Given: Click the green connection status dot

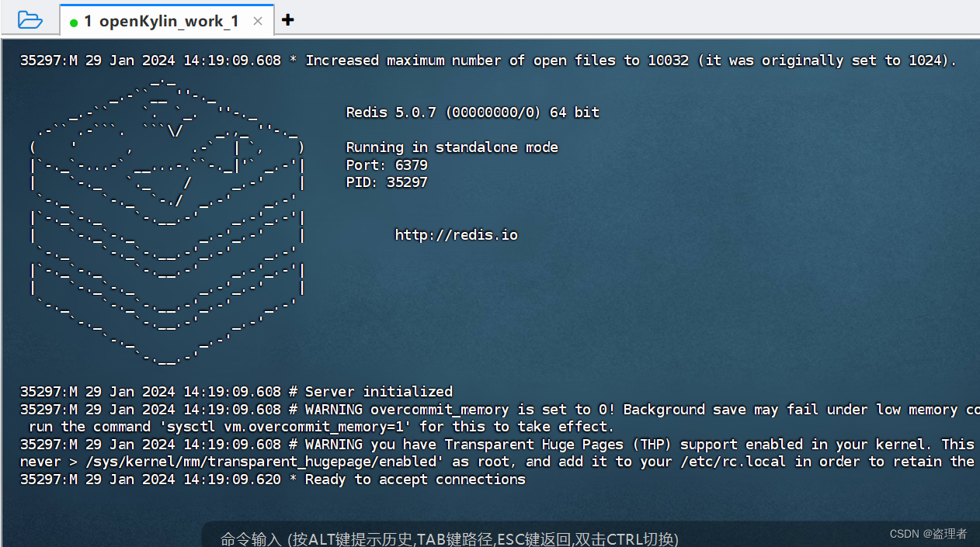Looking at the screenshot, I should coord(74,23).
